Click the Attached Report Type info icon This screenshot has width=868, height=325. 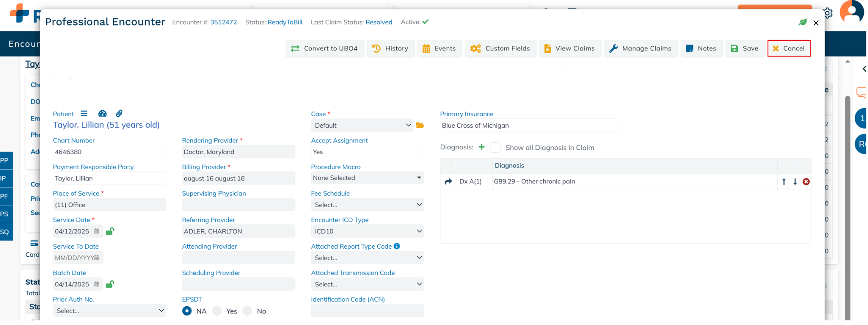(x=397, y=247)
